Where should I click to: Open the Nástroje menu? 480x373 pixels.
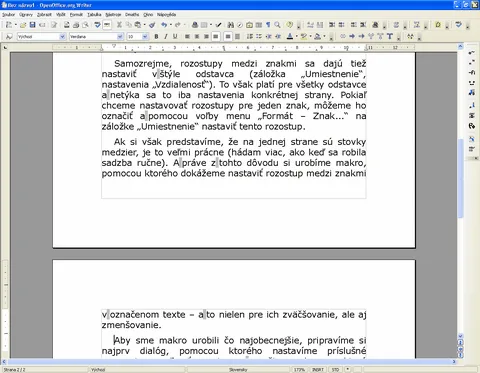pos(113,15)
